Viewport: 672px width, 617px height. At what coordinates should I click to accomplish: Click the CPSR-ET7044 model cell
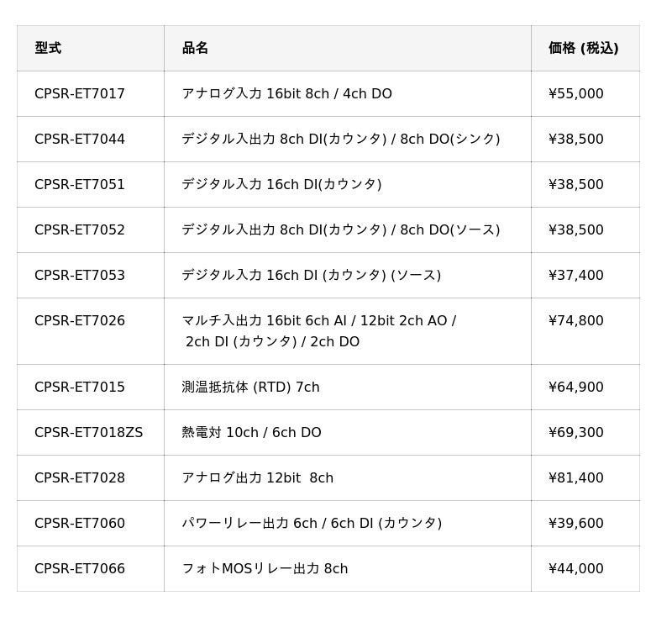coord(80,139)
